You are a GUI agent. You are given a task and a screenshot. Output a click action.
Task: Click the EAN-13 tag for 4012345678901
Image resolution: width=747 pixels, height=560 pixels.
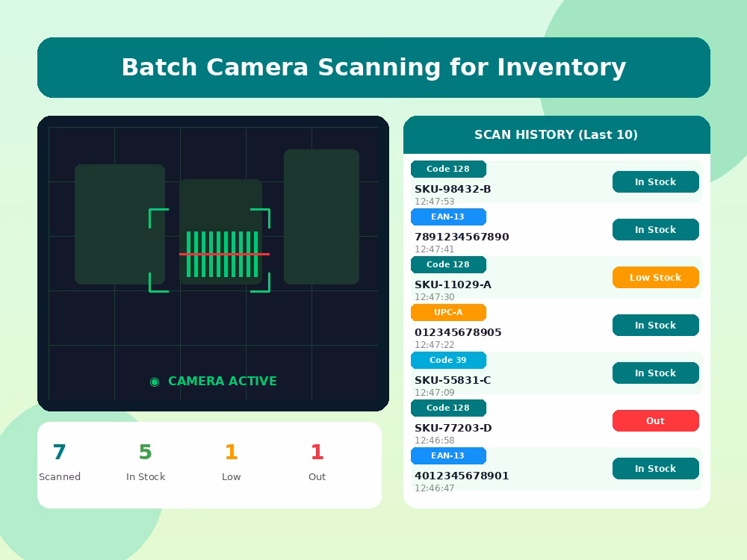pyautogui.click(x=448, y=455)
